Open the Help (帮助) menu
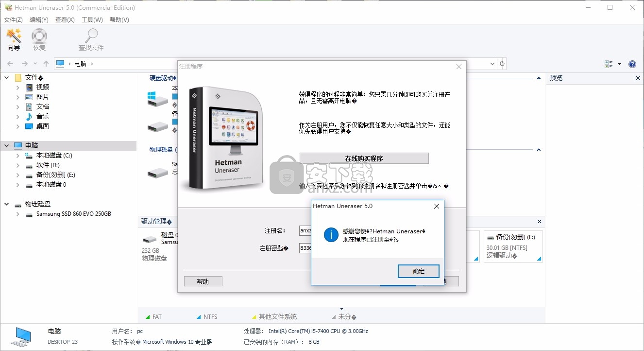 coord(119,20)
